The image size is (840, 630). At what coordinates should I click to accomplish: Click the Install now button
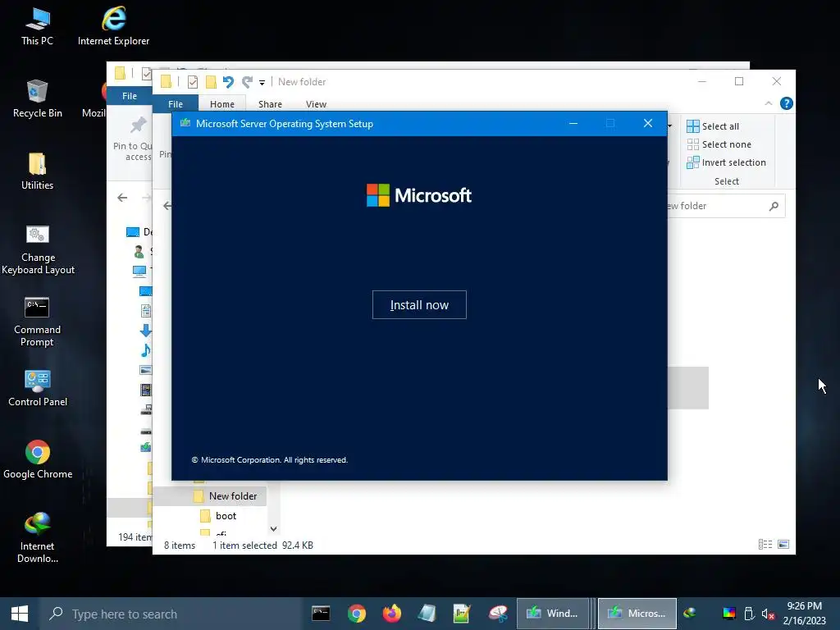(419, 305)
